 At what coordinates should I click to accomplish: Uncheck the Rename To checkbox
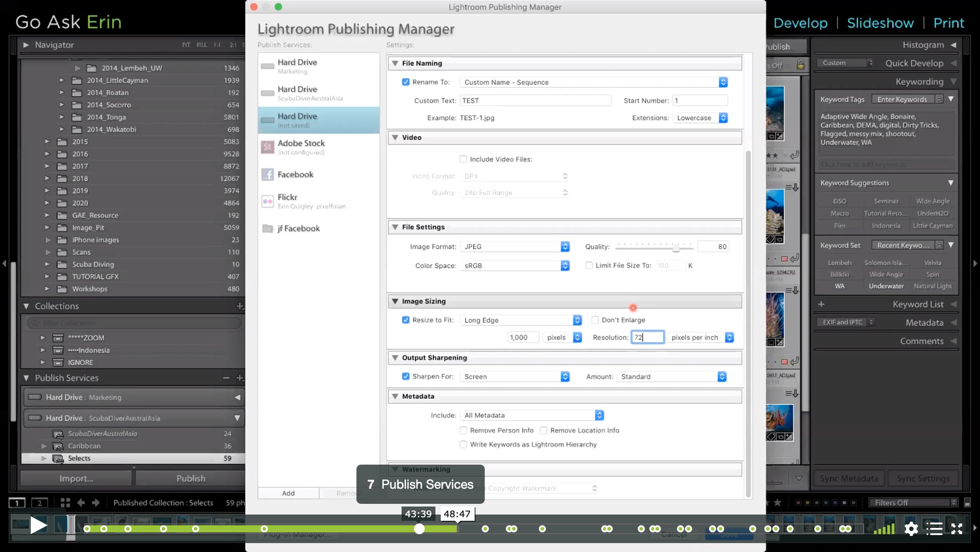pyautogui.click(x=406, y=82)
